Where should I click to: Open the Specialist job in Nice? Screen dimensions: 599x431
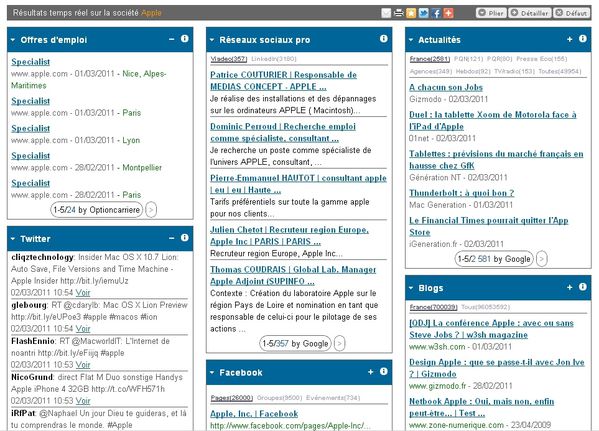[31, 62]
